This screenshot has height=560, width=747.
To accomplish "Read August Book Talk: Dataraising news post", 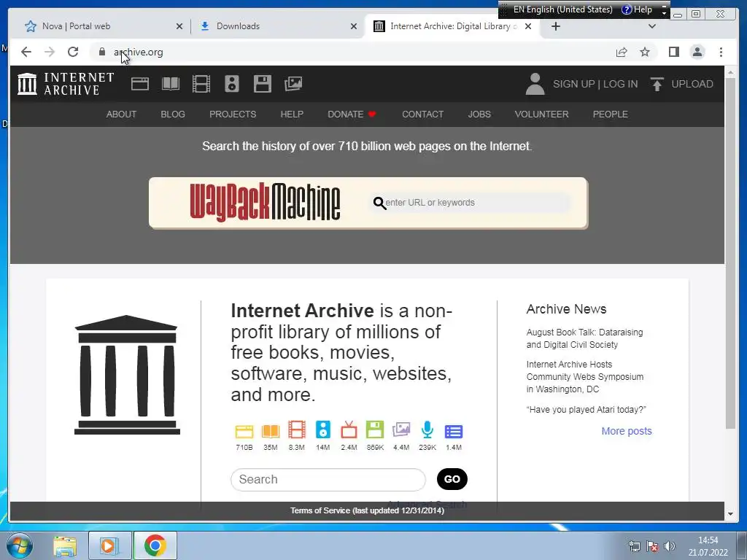I will pos(584,338).
